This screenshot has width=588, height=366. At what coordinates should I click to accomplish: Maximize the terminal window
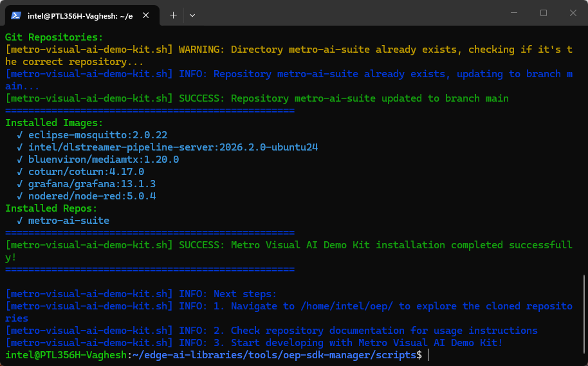(x=544, y=13)
